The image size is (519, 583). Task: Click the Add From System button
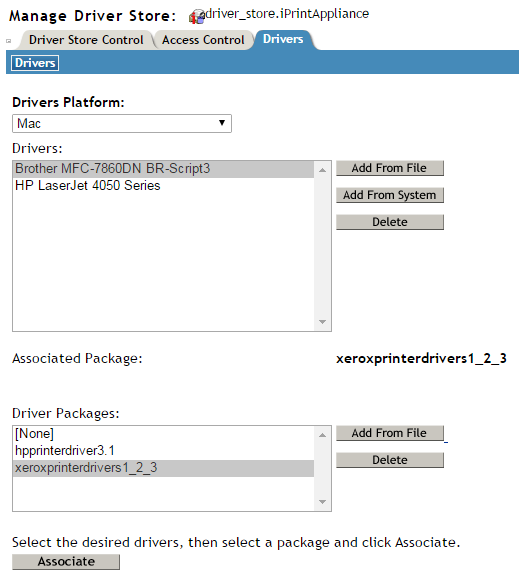pyautogui.click(x=390, y=195)
